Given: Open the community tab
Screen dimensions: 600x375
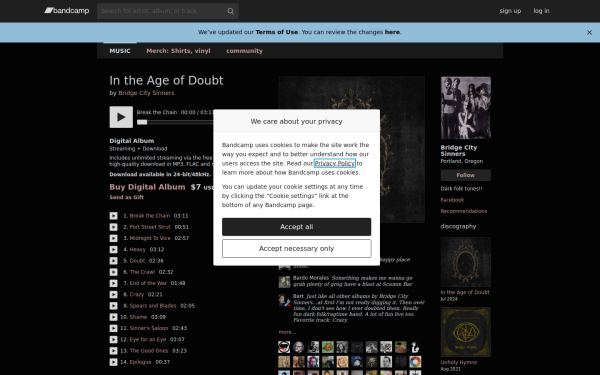Looking at the screenshot, I should (244, 51).
